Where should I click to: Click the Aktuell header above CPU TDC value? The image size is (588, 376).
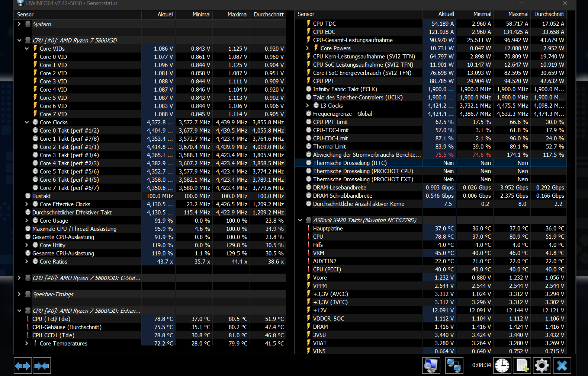click(x=439, y=14)
